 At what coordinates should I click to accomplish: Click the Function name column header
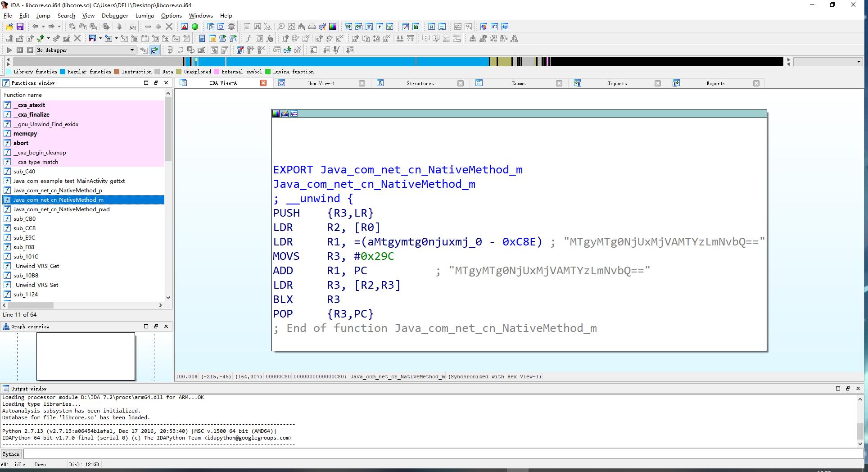(x=83, y=95)
